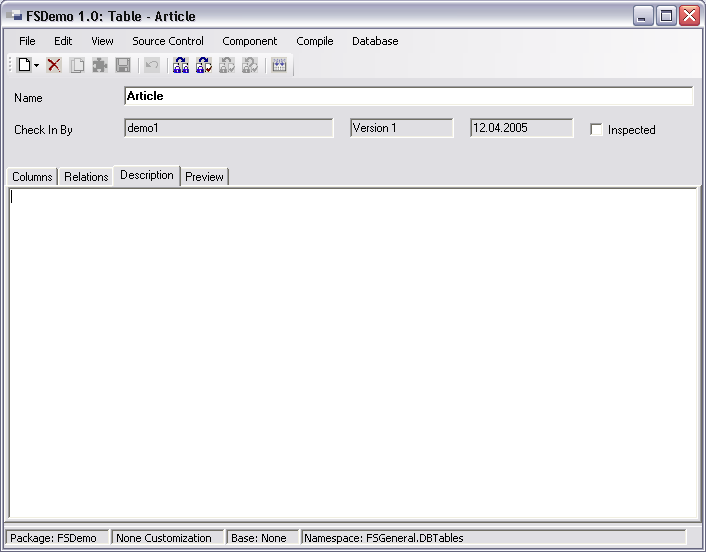Open the Compile menu
Viewport: 706px width, 552px height.
tap(315, 41)
